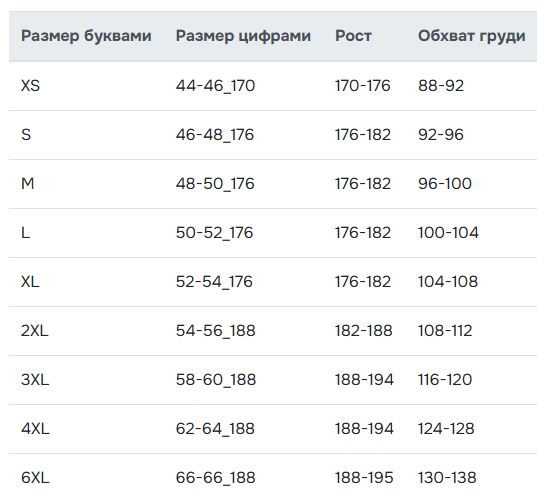
Task: Click the 'Размер буквами' column header
Action: click(x=86, y=36)
